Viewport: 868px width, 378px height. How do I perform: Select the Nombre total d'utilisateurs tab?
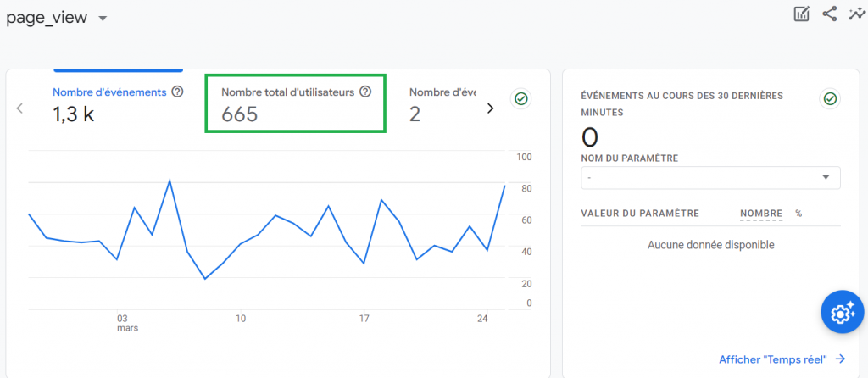[296, 103]
